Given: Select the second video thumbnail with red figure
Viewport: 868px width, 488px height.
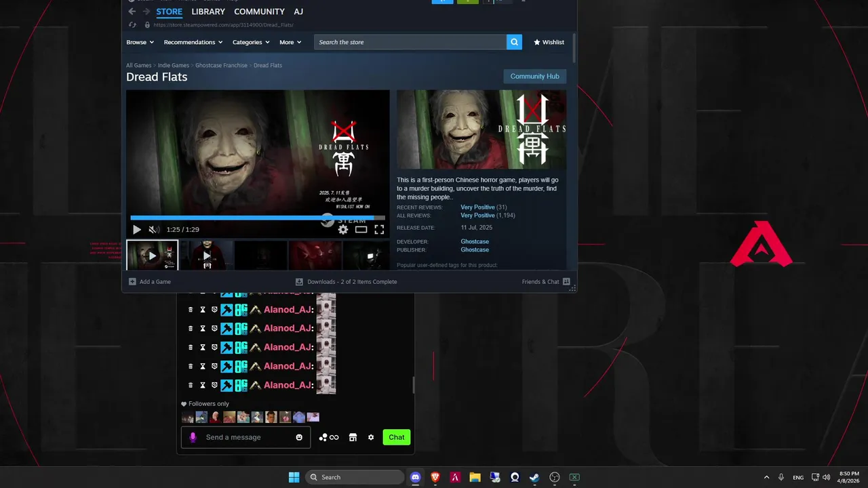Looking at the screenshot, I should click(x=207, y=256).
